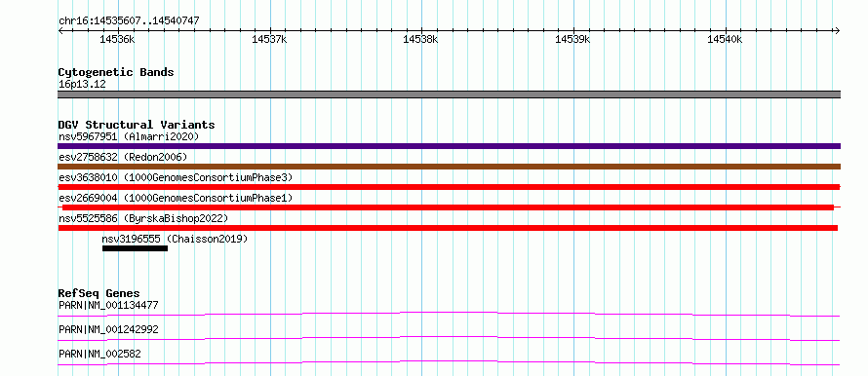Select the PARN|NM_001134477 magenta transcript line
868x376 pixels.
[449, 314]
